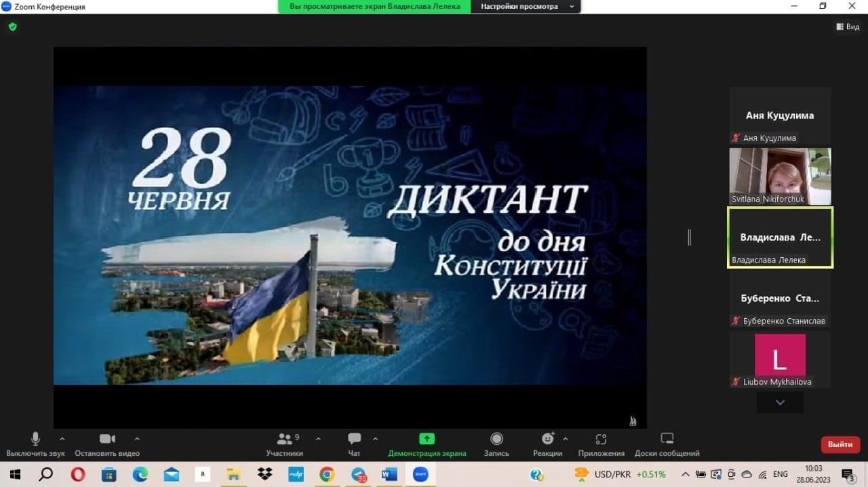Open Windows search magnifier on taskbar

46,474
